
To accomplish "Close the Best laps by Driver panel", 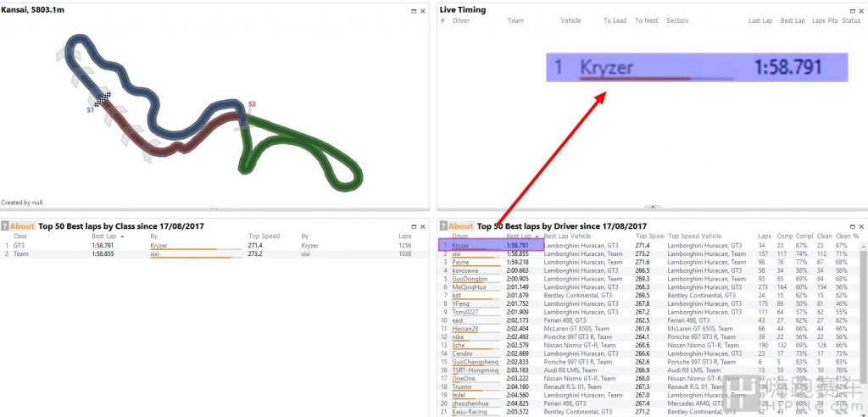I will click(x=861, y=226).
